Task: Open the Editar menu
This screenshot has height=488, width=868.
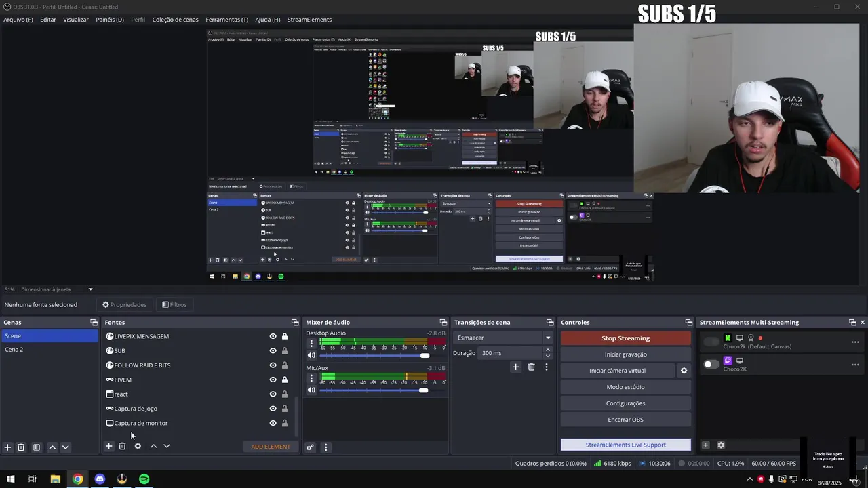Action: 48,20
